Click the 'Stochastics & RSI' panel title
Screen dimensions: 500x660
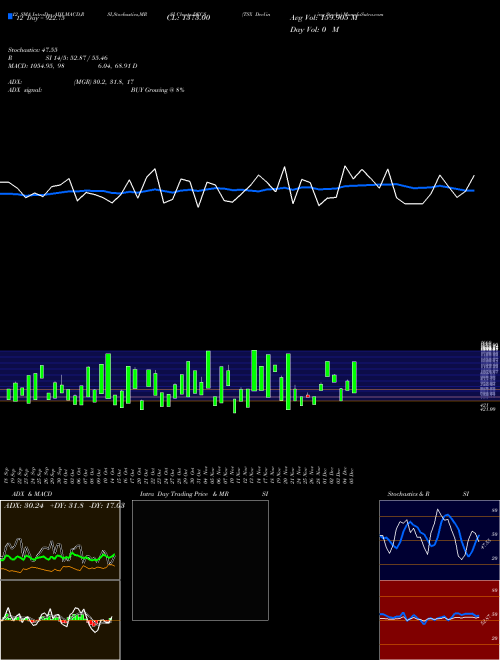tap(428, 494)
